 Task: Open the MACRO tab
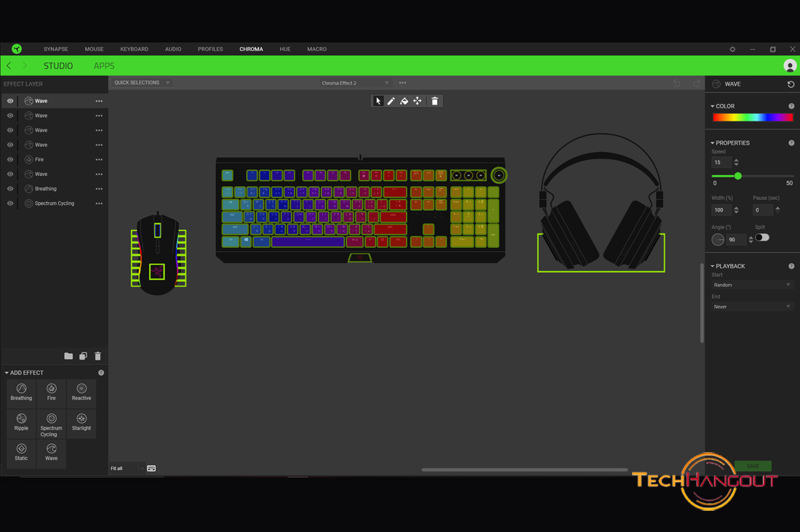(x=317, y=49)
